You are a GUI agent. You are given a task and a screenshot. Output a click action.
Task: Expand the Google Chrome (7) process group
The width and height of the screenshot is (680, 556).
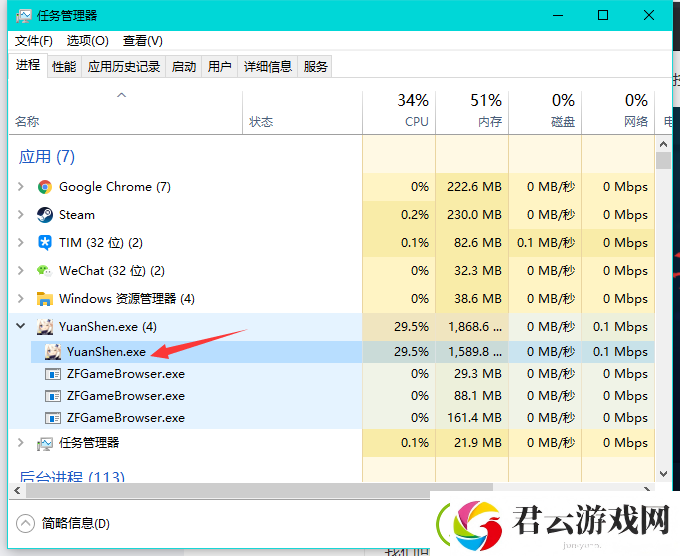20,187
